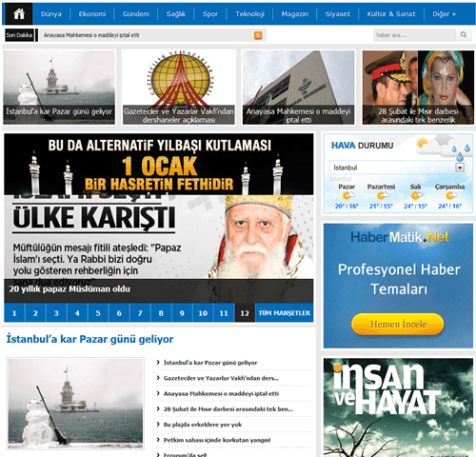Click the Pazar weather forecast icon
Image resolution: width=476 pixels, height=457 pixels.
coord(347,196)
